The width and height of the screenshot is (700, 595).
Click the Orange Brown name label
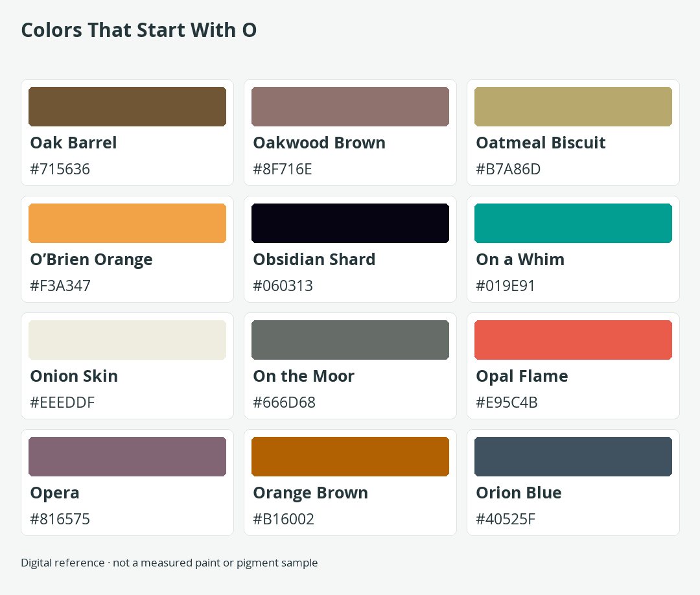point(310,493)
